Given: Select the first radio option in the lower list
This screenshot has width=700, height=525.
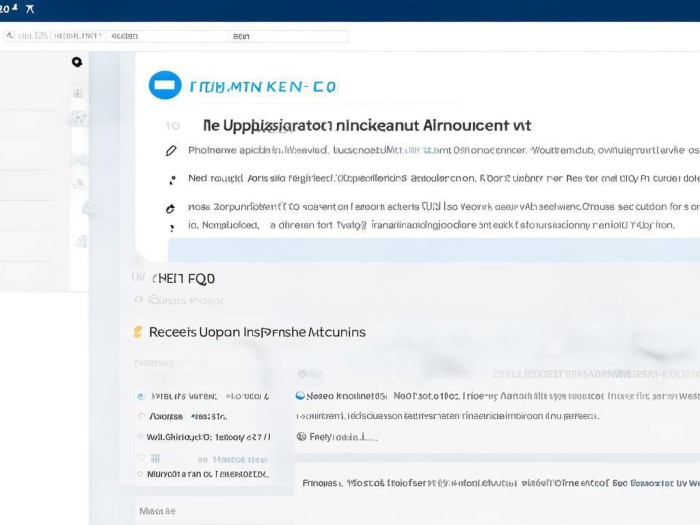Looking at the screenshot, I should pyautogui.click(x=140, y=396).
